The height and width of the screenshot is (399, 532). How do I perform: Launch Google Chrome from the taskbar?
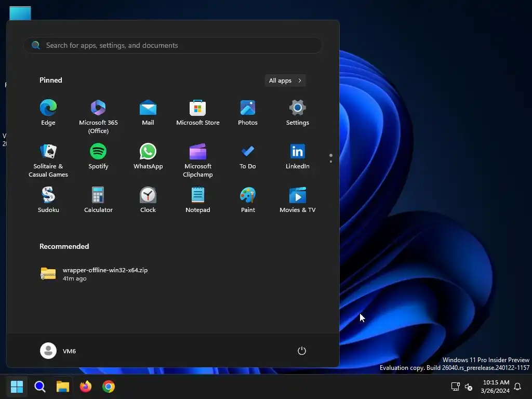[109, 387]
